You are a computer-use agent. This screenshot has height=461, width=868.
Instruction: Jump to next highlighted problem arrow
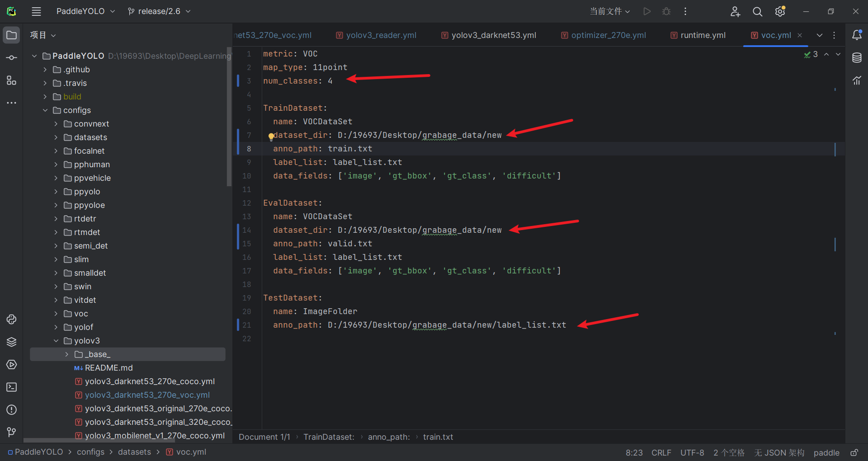(838, 54)
